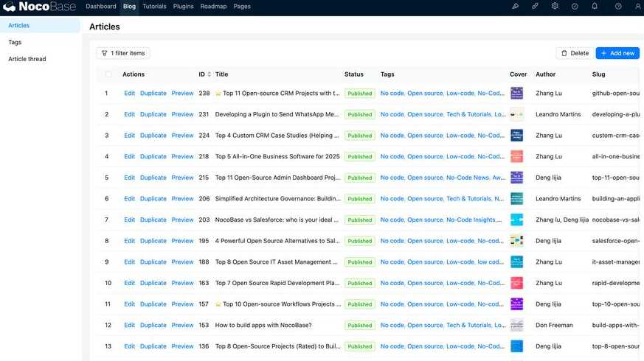This screenshot has width=644, height=361.
Task: Open the plugin manager icon in header
Action: 535,6
